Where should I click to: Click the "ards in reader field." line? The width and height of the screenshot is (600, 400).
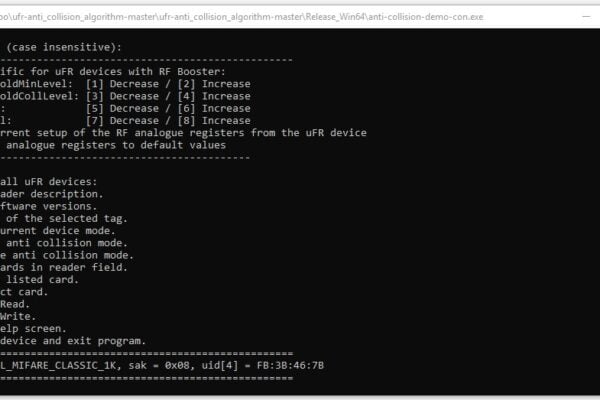coord(64,267)
